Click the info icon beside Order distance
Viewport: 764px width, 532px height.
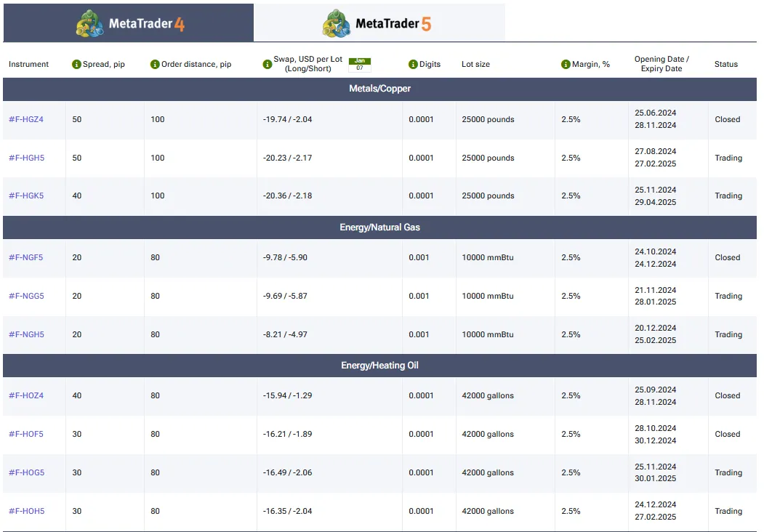point(155,64)
